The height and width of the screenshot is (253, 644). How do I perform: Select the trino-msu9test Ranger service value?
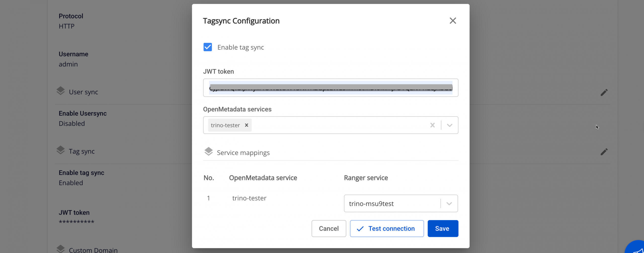coord(371,204)
